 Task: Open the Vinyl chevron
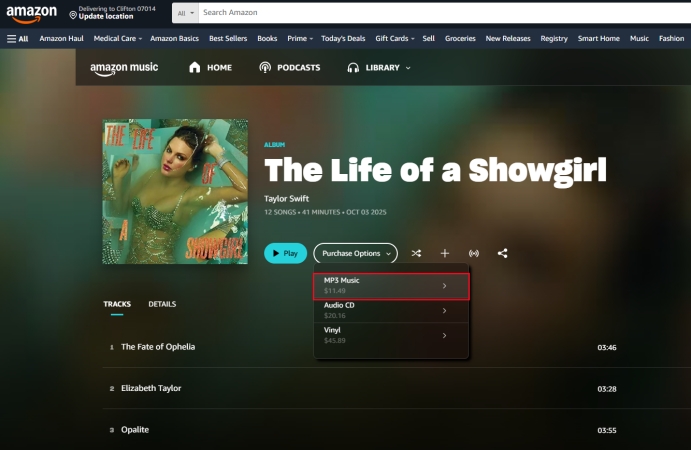coord(444,335)
